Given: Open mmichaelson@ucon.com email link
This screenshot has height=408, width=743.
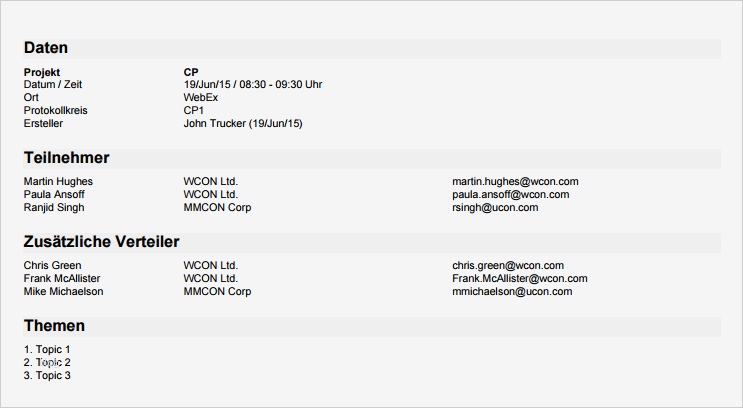Looking at the screenshot, I should [512, 291].
